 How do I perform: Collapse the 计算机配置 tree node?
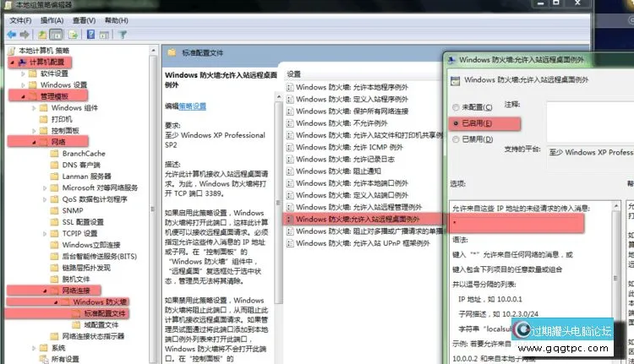click(x=13, y=62)
